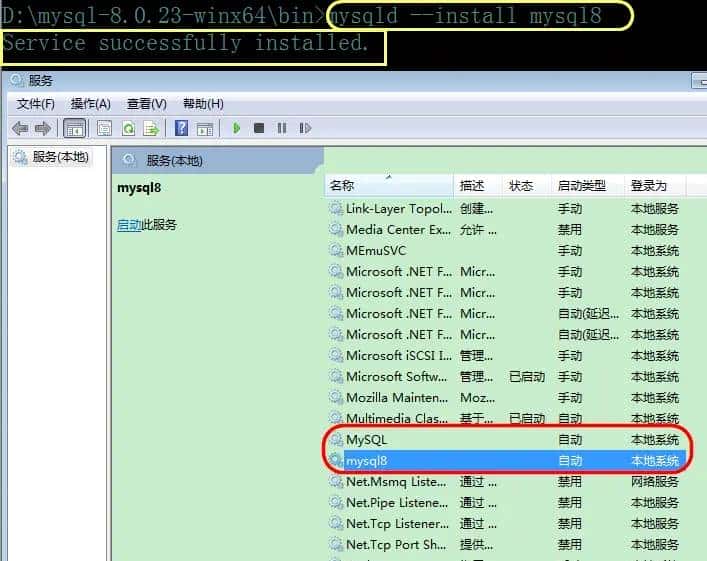
Task: Click the gear icon beside MySQL
Action: click(336, 439)
